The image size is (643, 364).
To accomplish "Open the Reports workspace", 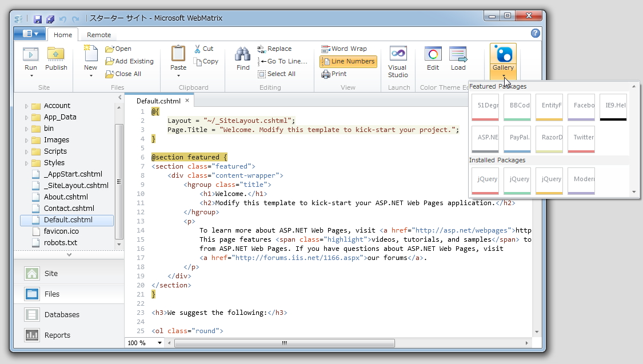I will [69, 335].
